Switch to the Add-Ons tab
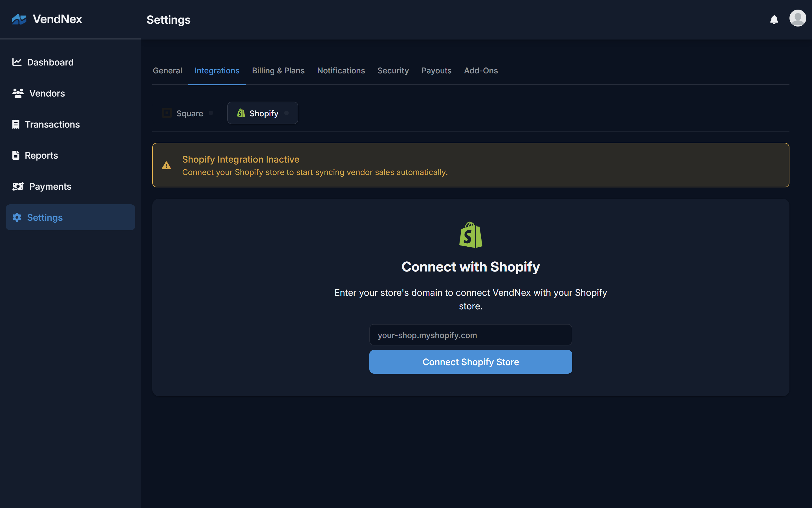This screenshot has height=508, width=812. point(481,71)
